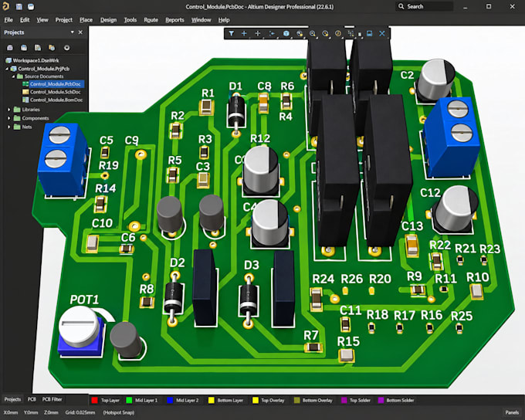The width and height of the screenshot is (525, 420).
Task: Open the Place menu
Action: pos(86,20)
